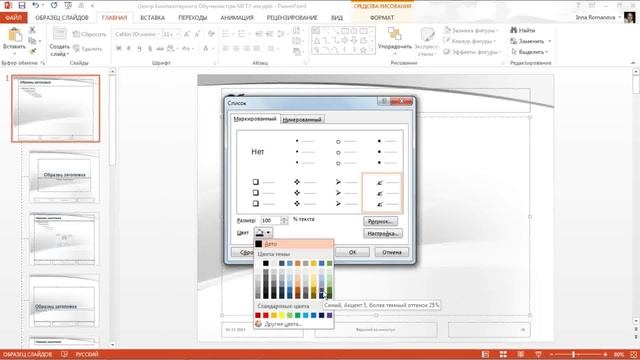
Task: Open the Цвет color dropdown button
Action: [x=263, y=233]
